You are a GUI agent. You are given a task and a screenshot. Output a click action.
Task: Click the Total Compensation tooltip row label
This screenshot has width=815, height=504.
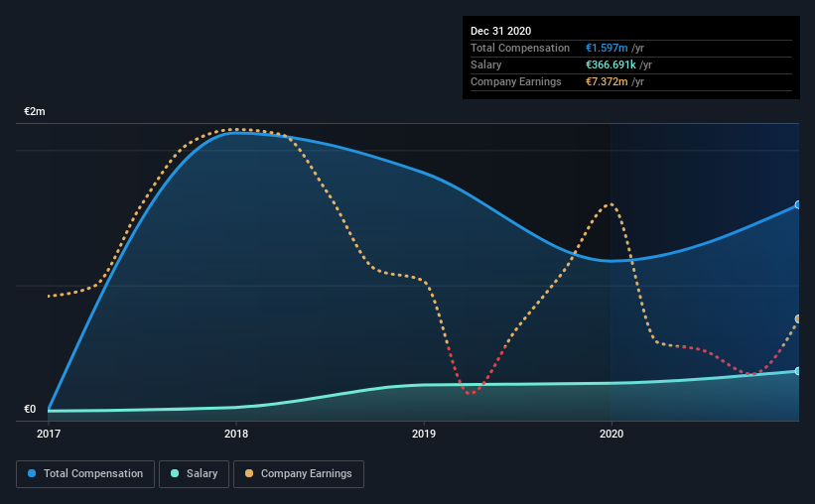pyautogui.click(x=520, y=48)
